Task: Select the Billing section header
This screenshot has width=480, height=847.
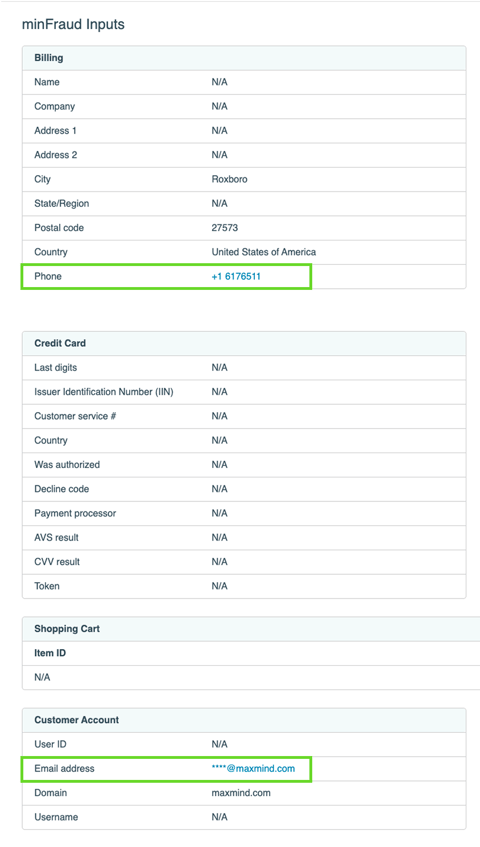Action: click(x=49, y=58)
